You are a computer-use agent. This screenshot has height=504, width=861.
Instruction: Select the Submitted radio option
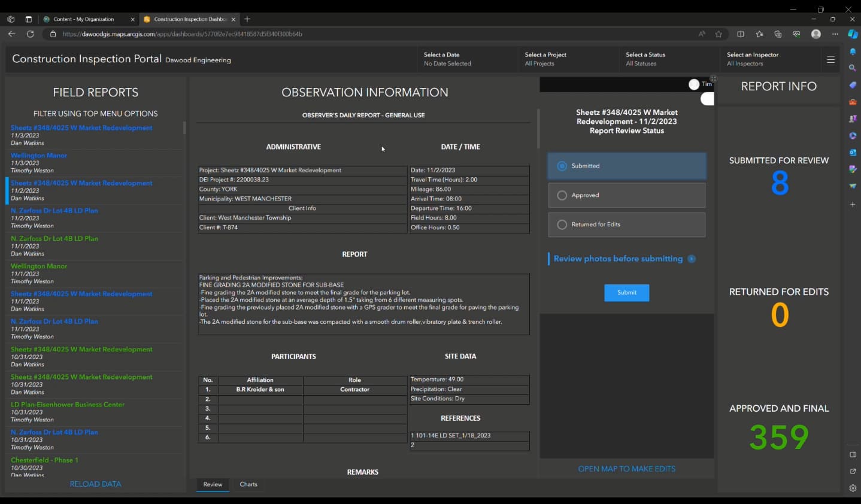562,166
